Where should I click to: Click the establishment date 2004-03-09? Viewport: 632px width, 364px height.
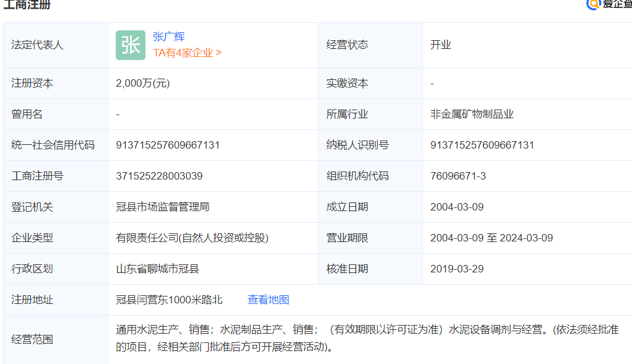[457, 207]
